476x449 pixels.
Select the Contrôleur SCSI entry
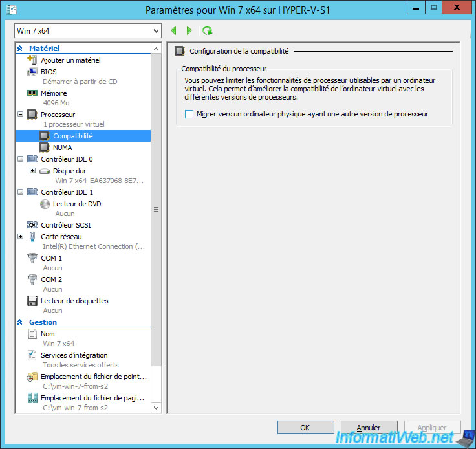click(66, 225)
